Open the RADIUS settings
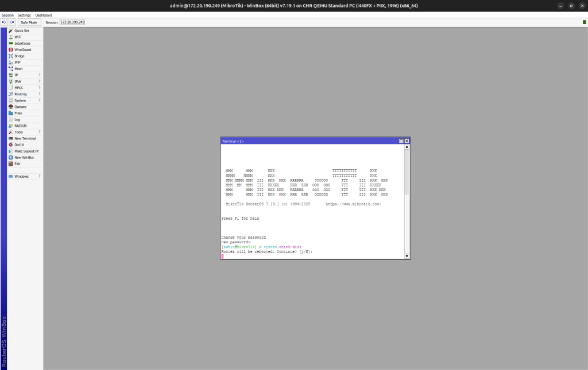The image size is (588, 370). [x=25, y=126]
